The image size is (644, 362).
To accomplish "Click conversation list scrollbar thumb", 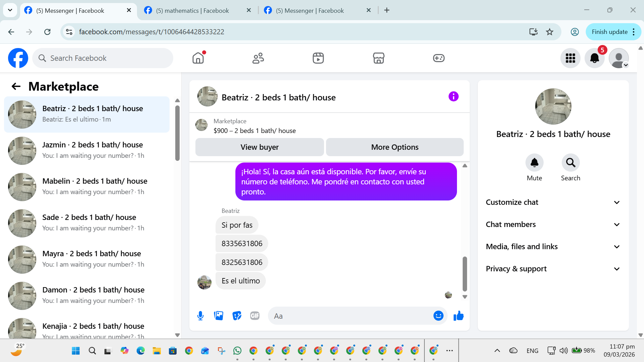I will tap(177, 133).
